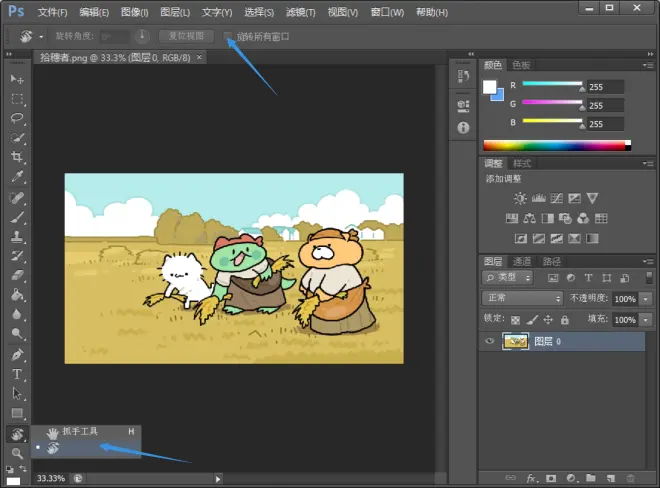Select the Pen tool
The width and height of the screenshot is (660, 488).
point(17,355)
